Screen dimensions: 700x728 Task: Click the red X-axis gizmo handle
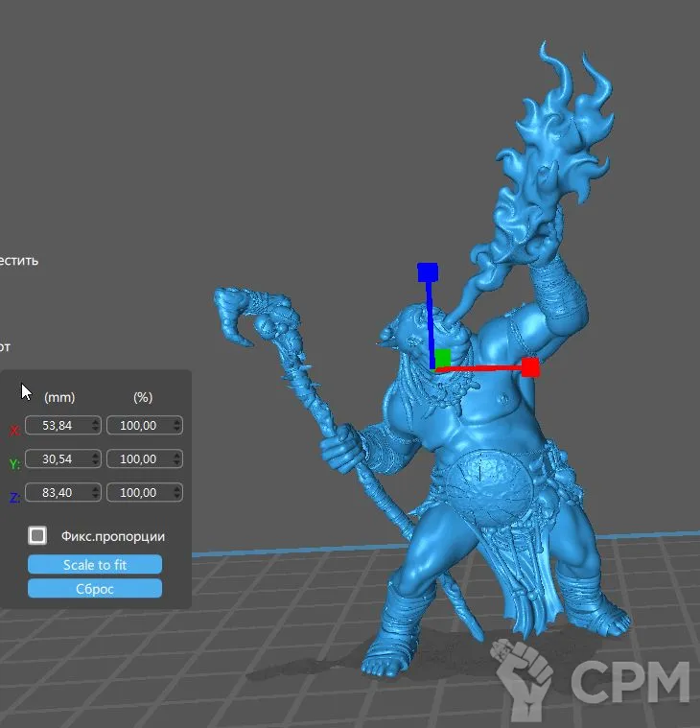(x=530, y=367)
